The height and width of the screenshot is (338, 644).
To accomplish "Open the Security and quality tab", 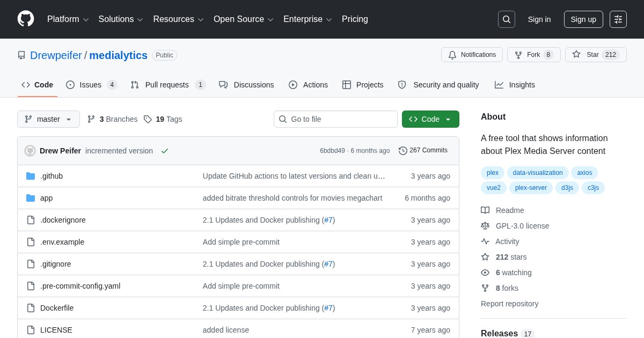I will [x=438, y=85].
